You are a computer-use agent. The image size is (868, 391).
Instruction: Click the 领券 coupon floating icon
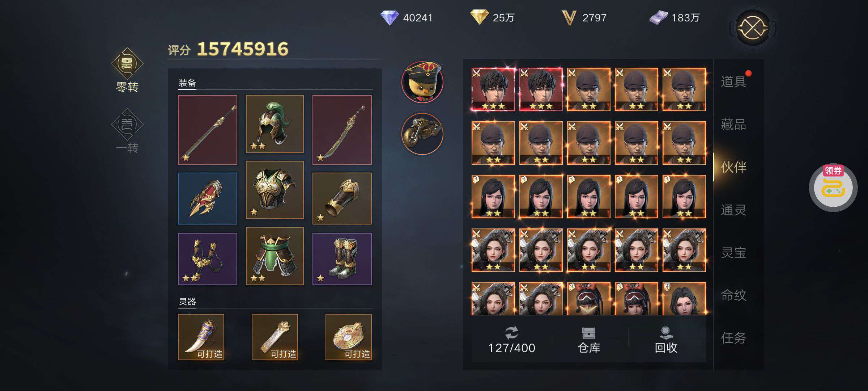pyautogui.click(x=833, y=188)
